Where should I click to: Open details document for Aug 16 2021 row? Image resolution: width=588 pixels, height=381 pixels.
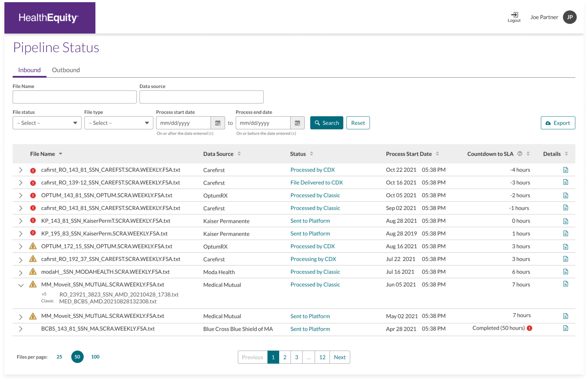click(566, 247)
